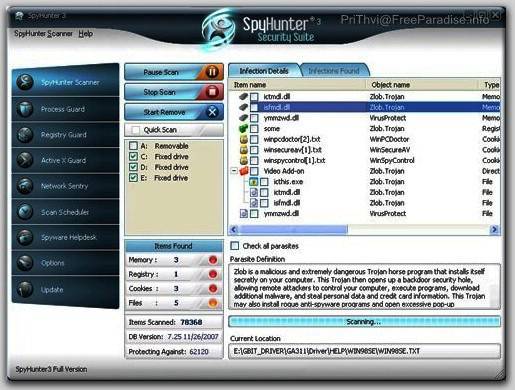Open Network Sentry in the sidebar
Image resolution: width=515 pixels, height=390 pixels.
point(65,186)
